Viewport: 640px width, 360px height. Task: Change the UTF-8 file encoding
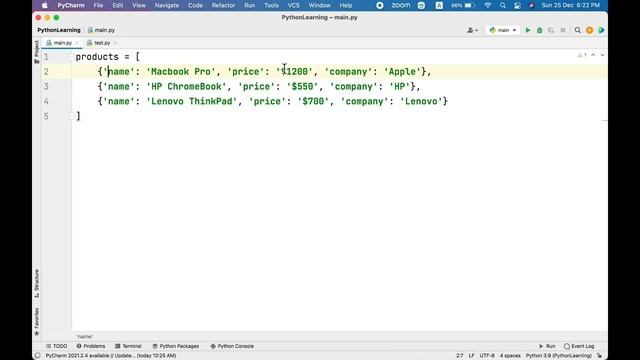point(487,356)
